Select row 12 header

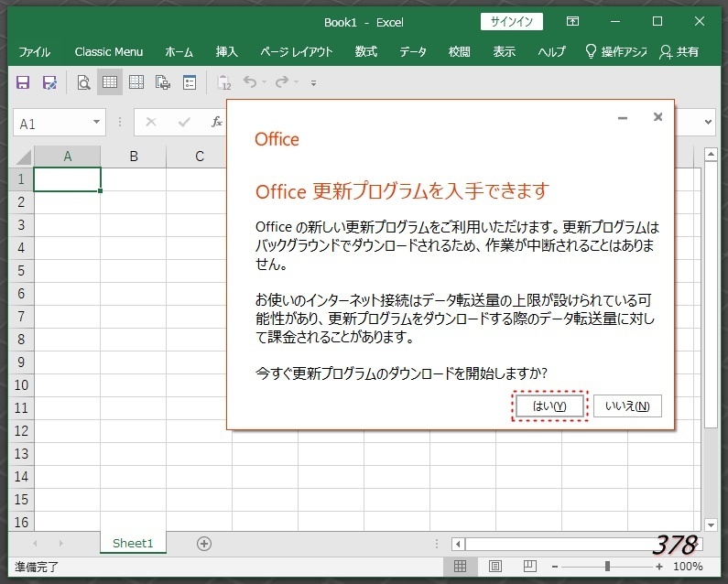pyautogui.click(x=21, y=431)
